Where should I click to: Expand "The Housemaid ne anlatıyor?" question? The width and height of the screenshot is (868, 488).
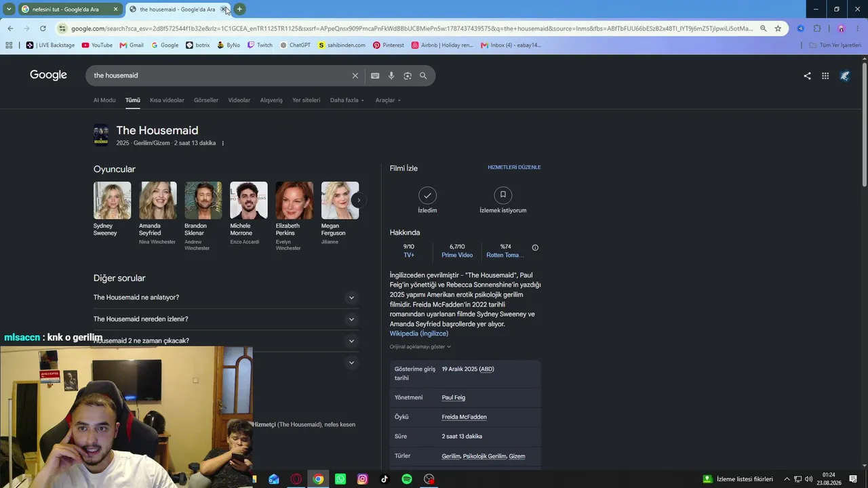(x=226, y=298)
